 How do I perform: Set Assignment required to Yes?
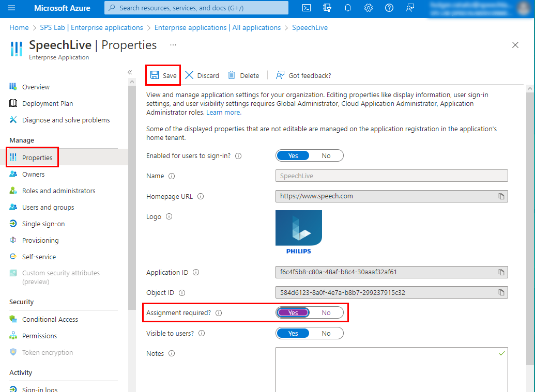(293, 312)
